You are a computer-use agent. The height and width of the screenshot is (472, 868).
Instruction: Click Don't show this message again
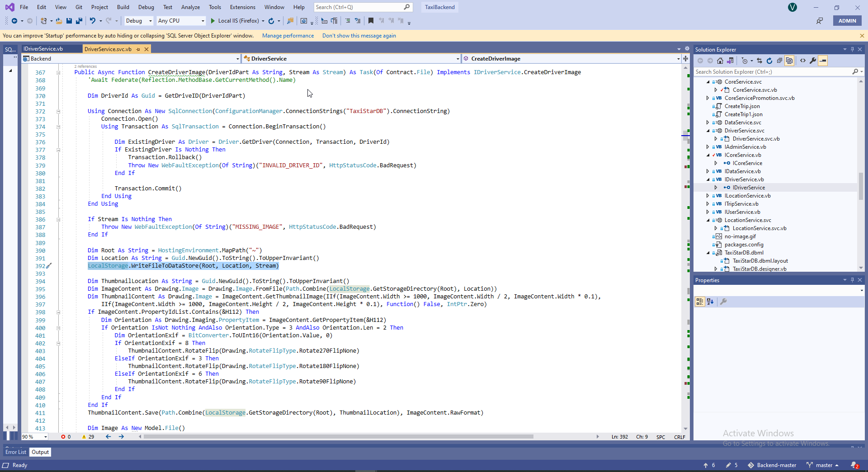pos(359,36)
